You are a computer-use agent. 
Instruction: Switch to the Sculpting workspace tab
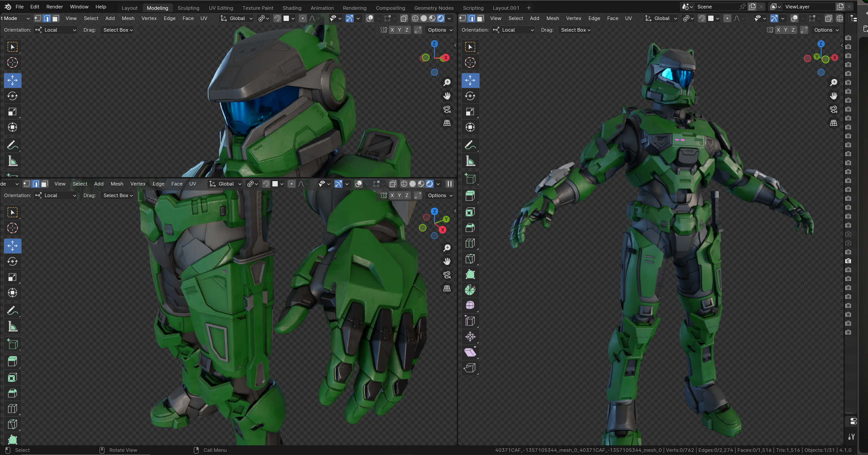(x=188, y=8)
